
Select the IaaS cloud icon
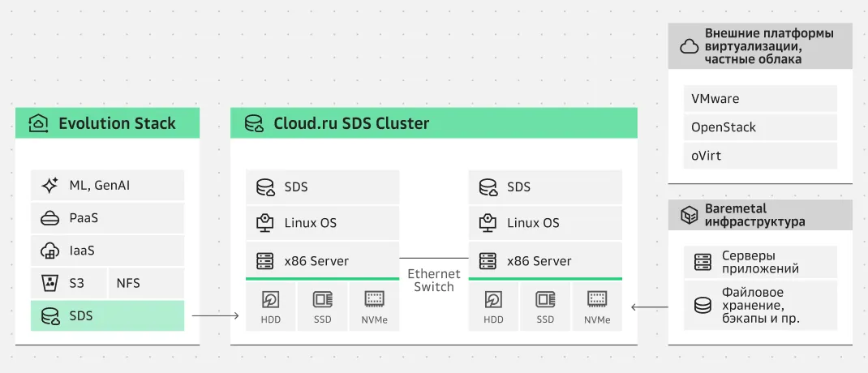[x=49, y=251]
